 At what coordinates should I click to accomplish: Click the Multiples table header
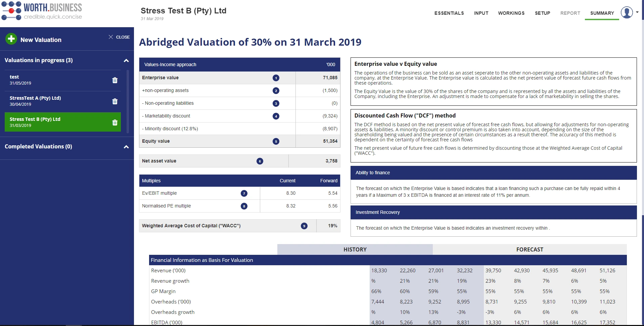pos(240,181)
